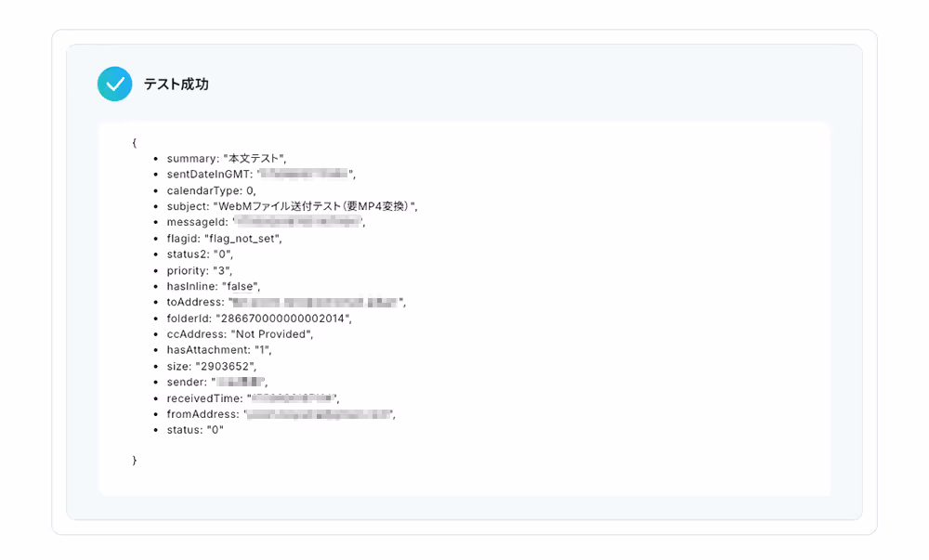Select the priority: "3" line
Image resolution: width=929 pixels, height=560 pixels.
(200, 270)
